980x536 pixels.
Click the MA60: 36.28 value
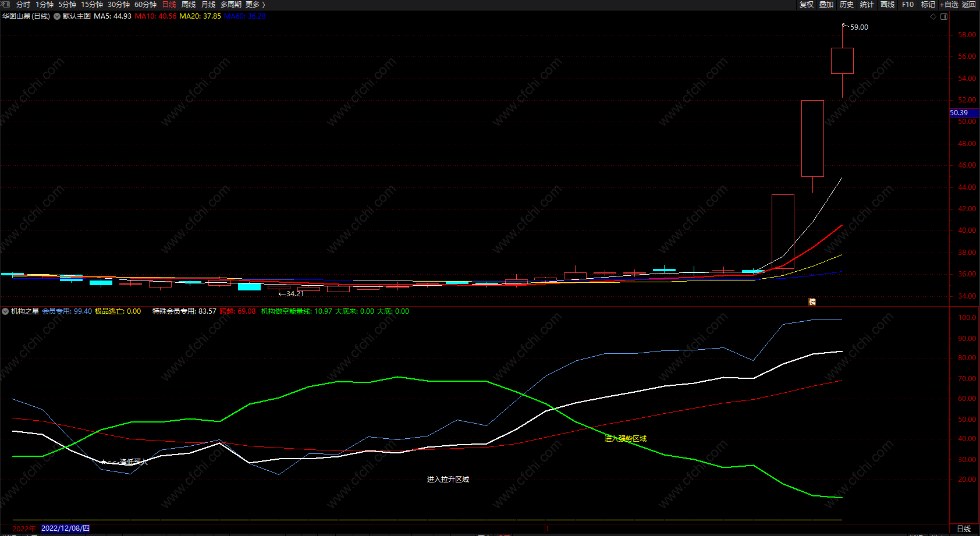coord(244,16)
